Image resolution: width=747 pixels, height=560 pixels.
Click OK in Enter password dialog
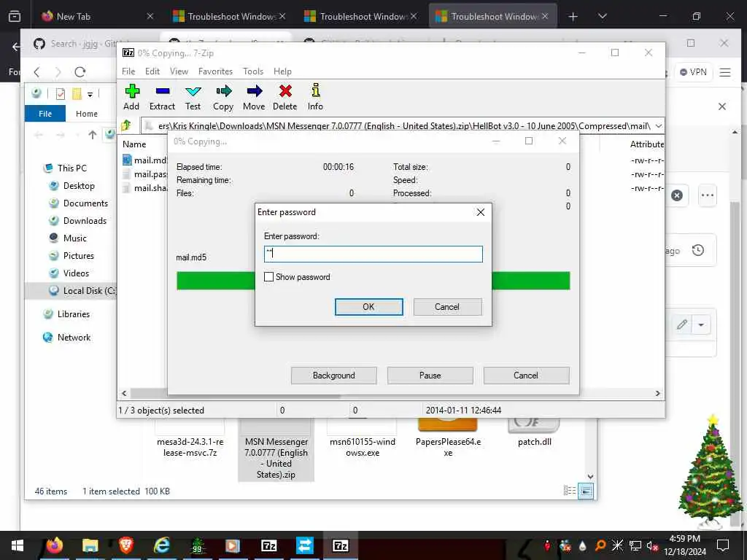pos(368,307)
